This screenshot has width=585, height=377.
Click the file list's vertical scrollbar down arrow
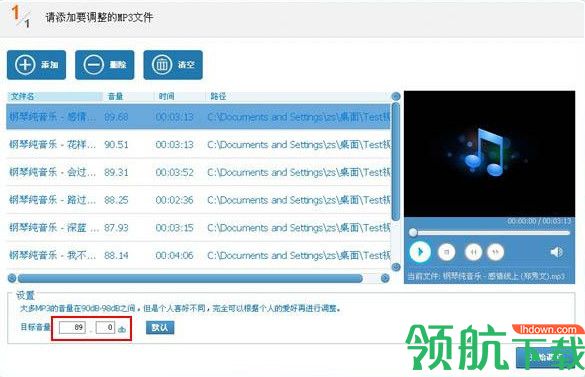(396, 267)
